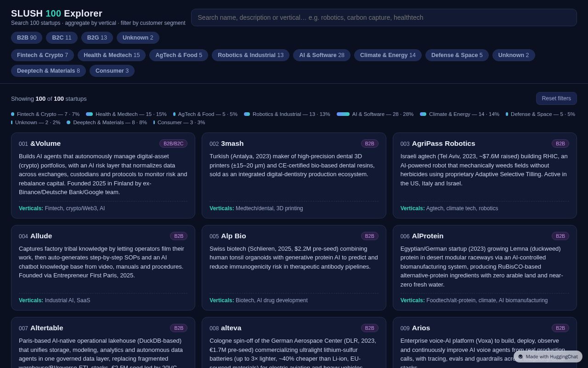The height and width of the screenshot is (368, 588).
Task: Select the AgTech & Food vertical chip
Action: pos(179,55)
